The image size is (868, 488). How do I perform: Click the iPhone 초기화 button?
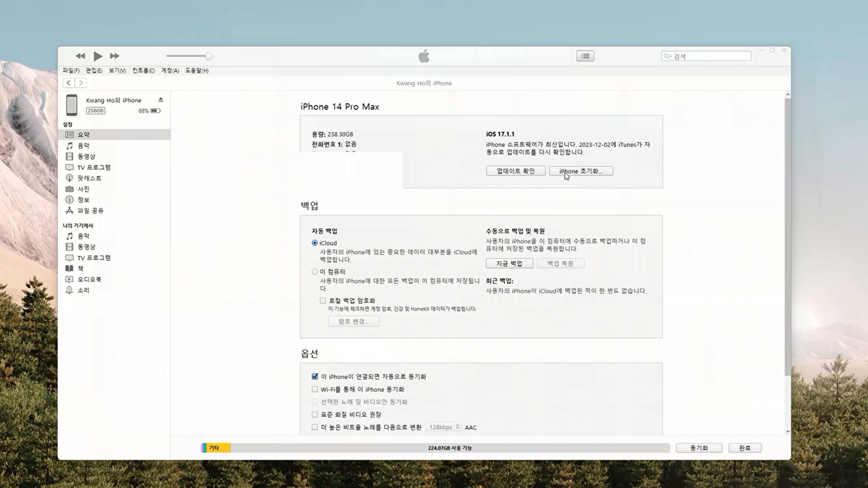tap(581, 171)
